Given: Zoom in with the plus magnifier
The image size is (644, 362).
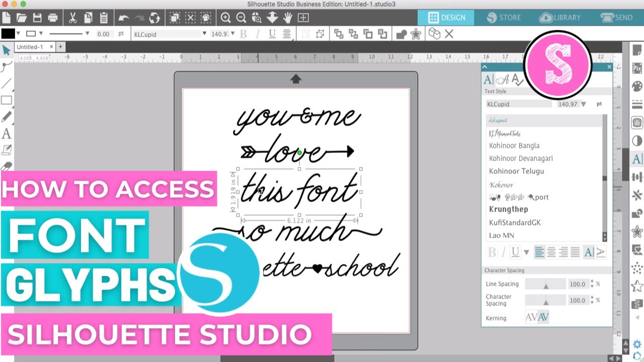Looking at the screenshot, I should [x=225, y=18].
